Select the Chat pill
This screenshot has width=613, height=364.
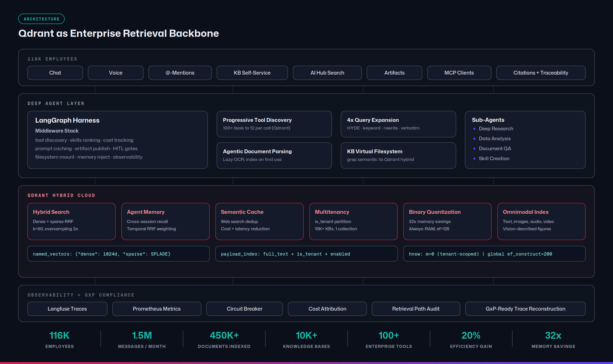pos(55,73)
